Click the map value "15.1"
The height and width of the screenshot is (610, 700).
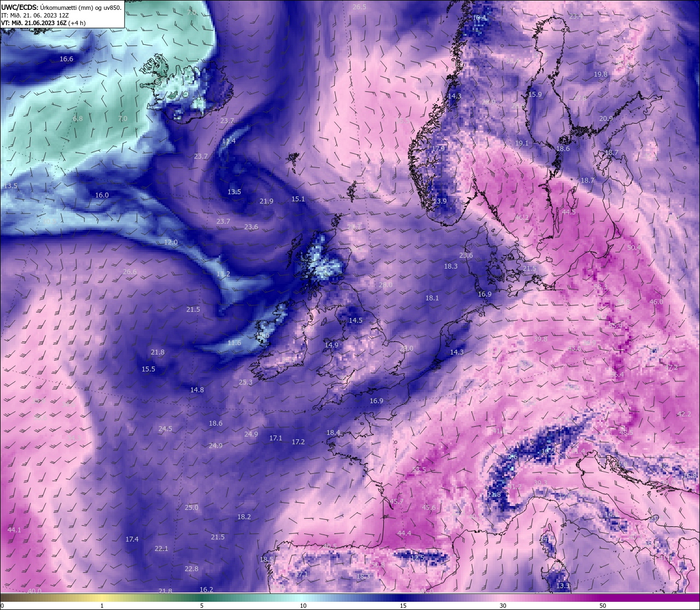298,199
